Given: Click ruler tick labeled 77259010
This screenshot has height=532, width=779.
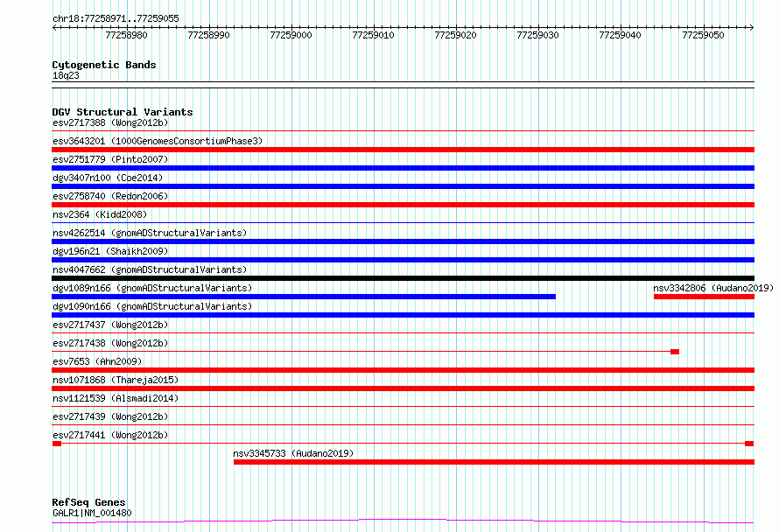Looking at the screenshot, I should click(x=373, y=35).
